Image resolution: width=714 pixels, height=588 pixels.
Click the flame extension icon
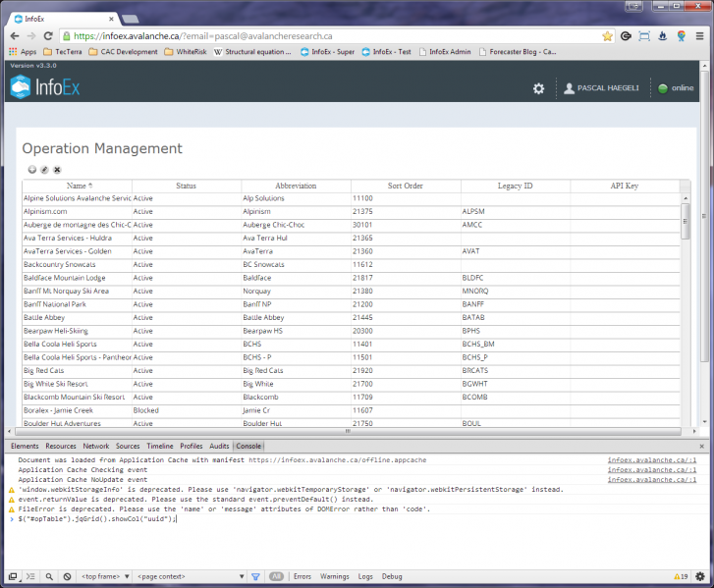tap(663, 36)
